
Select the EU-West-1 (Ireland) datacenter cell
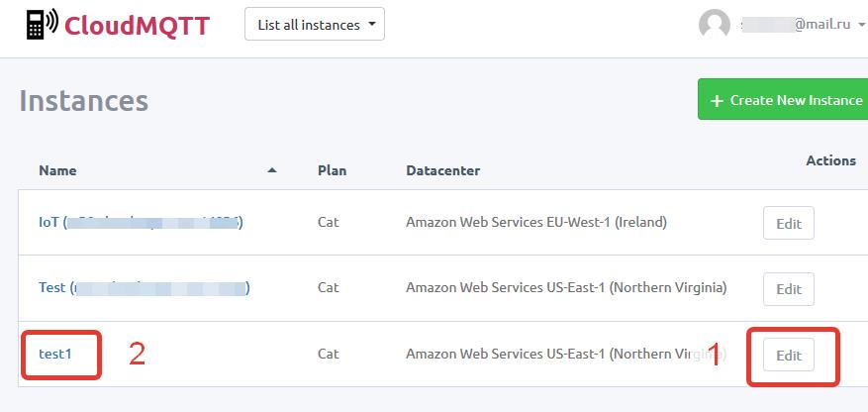(535, 223)
